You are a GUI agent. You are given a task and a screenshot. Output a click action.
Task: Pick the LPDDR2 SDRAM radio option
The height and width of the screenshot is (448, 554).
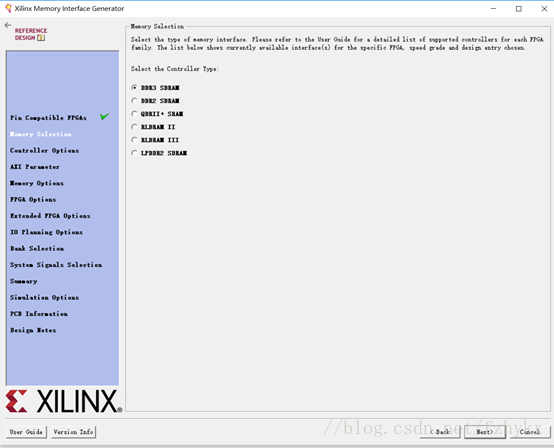pyautogui.click(x=134, y=153)
